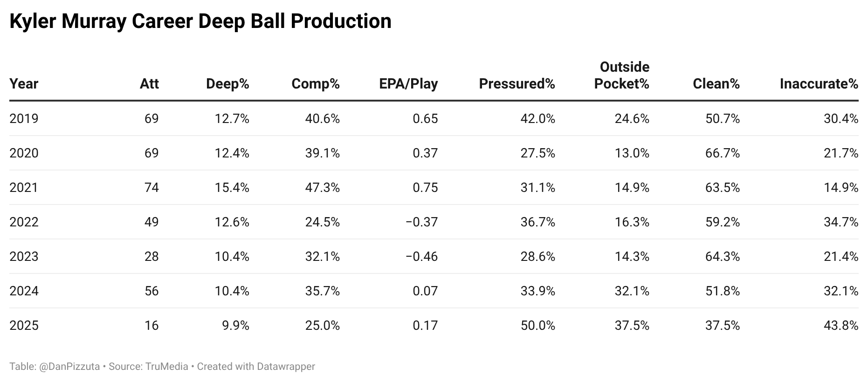
Task: Select the 2020 Clean% value 66.7%
Action: 723,153
